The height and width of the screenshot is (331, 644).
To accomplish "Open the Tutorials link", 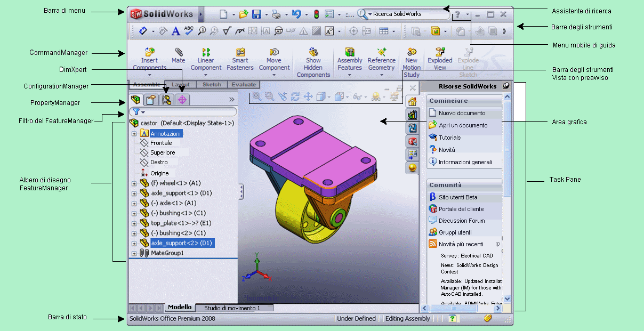I will [449, 138].
